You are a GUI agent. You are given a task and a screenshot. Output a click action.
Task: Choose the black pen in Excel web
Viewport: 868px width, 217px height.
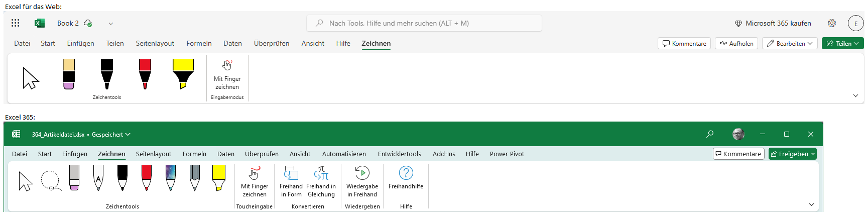(x=107, y=74)
